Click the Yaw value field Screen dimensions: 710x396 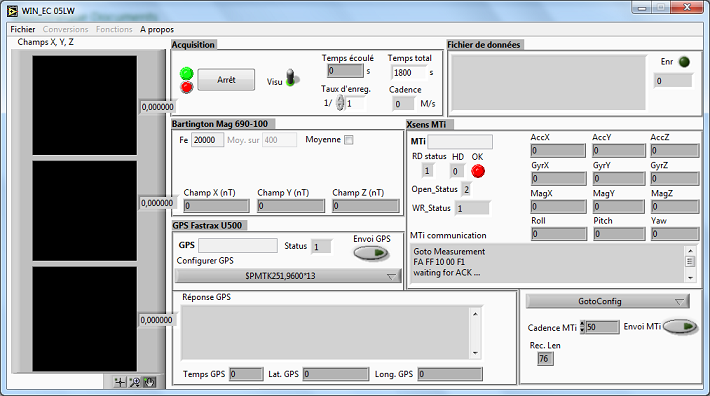tap(675, 234)
